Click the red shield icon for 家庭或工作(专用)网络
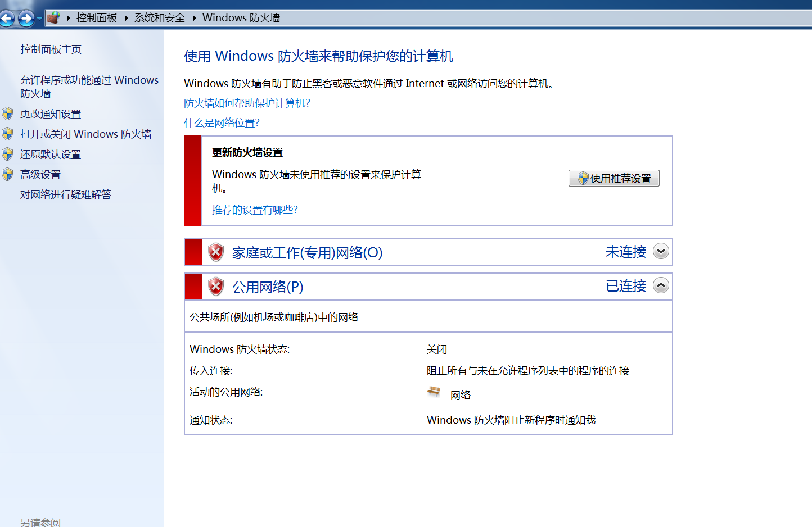The image size is (812, 527). coord(215,252)
